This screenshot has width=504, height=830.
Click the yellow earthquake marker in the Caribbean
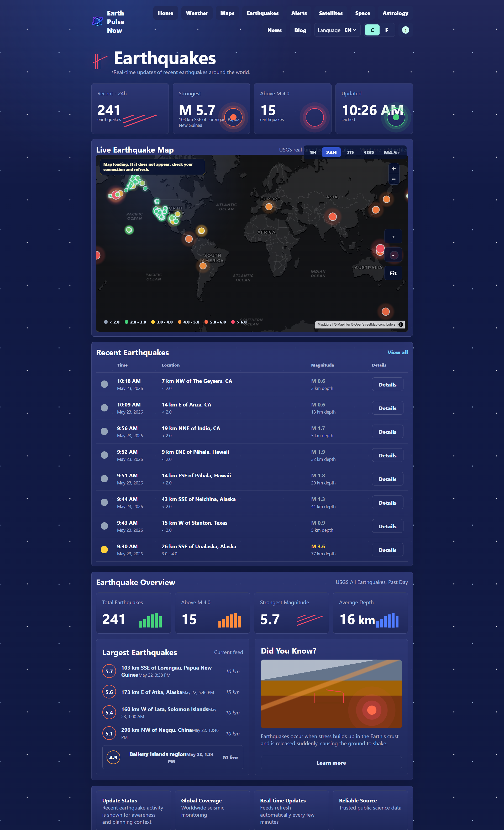(201, 231)
